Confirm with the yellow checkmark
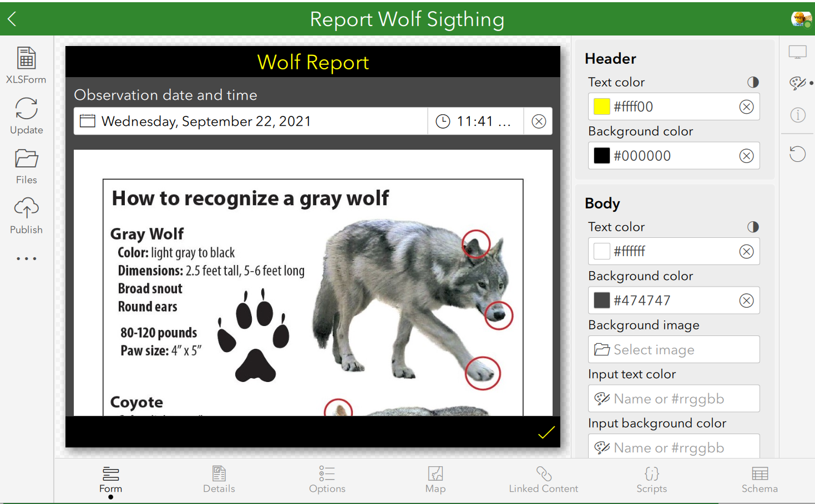Image resolution: width=815 pixels, height=504 pixels. pos(545,433)
